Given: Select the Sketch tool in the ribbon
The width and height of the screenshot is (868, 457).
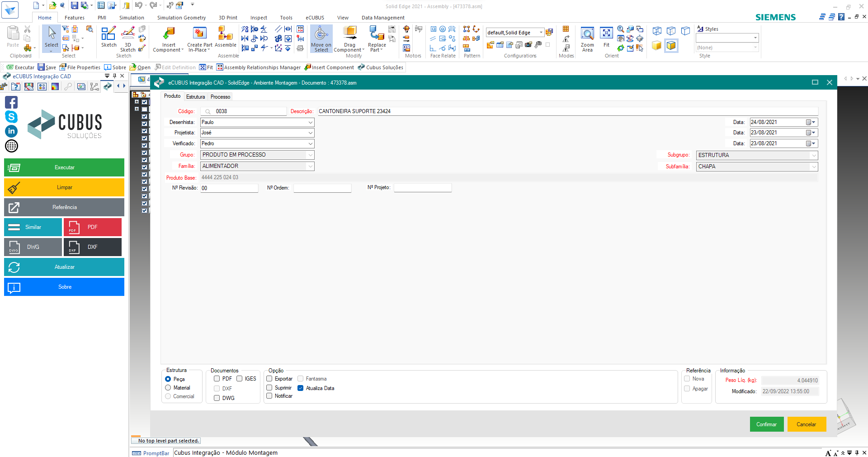Looking at the screenshot, I should point(108,37).
